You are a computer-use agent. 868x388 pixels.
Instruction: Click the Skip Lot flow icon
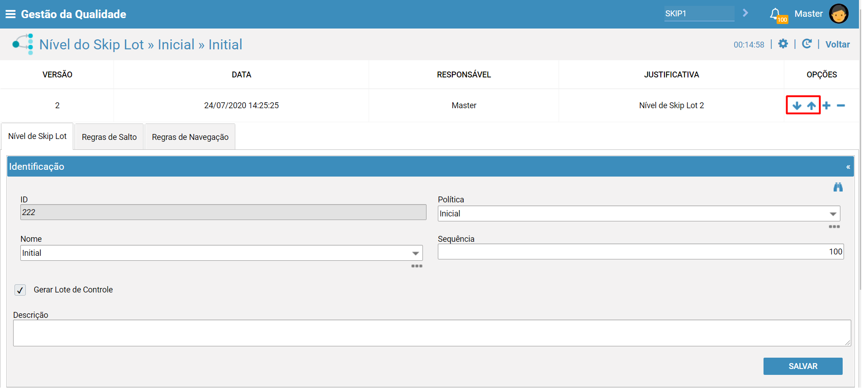pyautogui.click(x=23, y=44)
